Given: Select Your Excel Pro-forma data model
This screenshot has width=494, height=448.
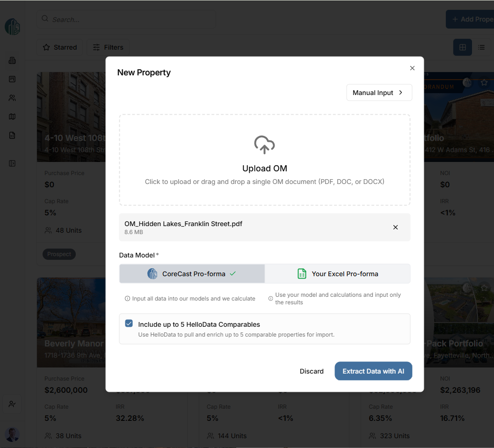Looking at the screenshot, I should 338,273.
